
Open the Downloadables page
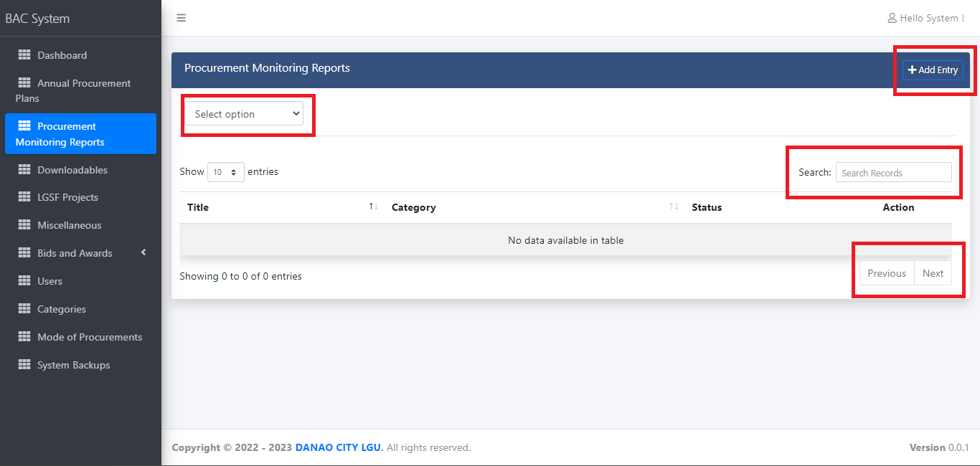(80, 170)
